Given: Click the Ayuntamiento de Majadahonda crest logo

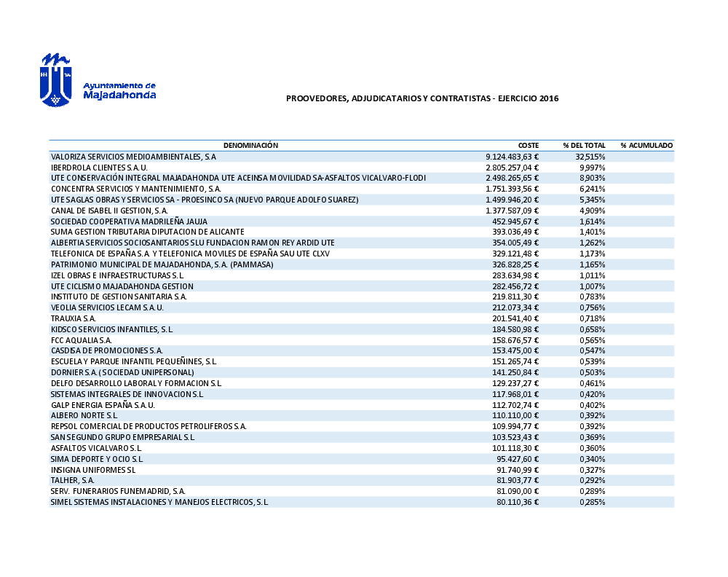Looking at the screenshot, I should [x=56, y=79].
